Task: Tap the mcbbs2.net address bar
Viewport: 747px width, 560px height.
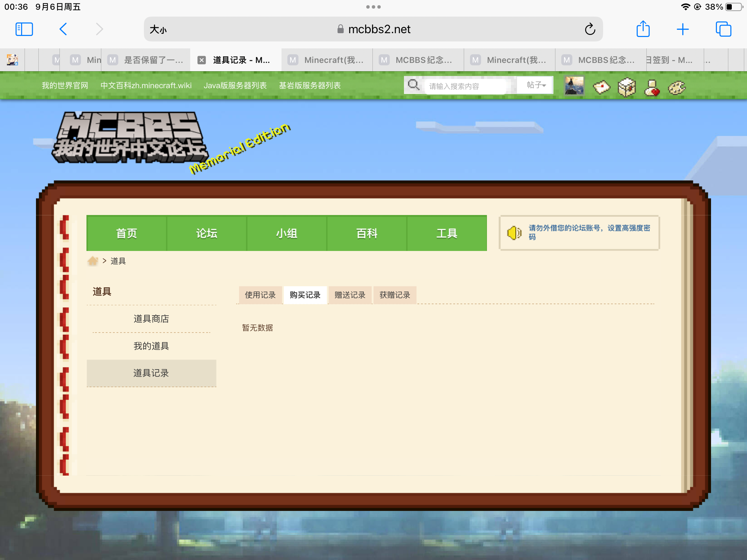Action: pos(373,29)
